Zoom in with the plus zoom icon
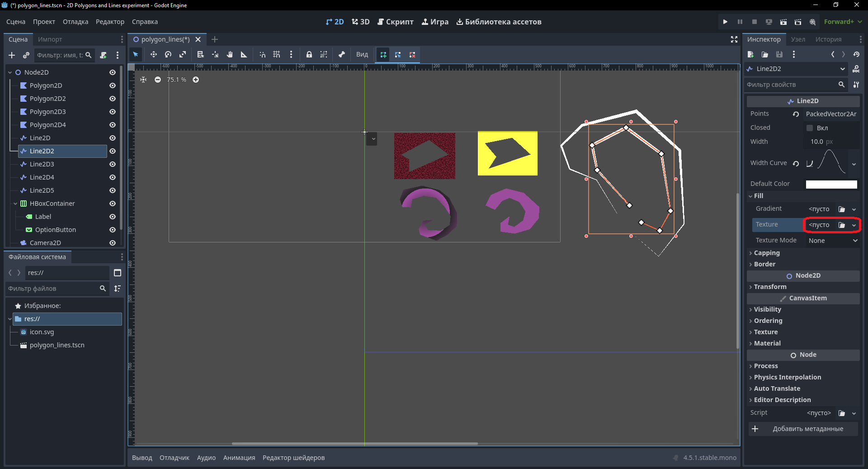The width and height of the screenshot is (868, 469). (196, 80)
